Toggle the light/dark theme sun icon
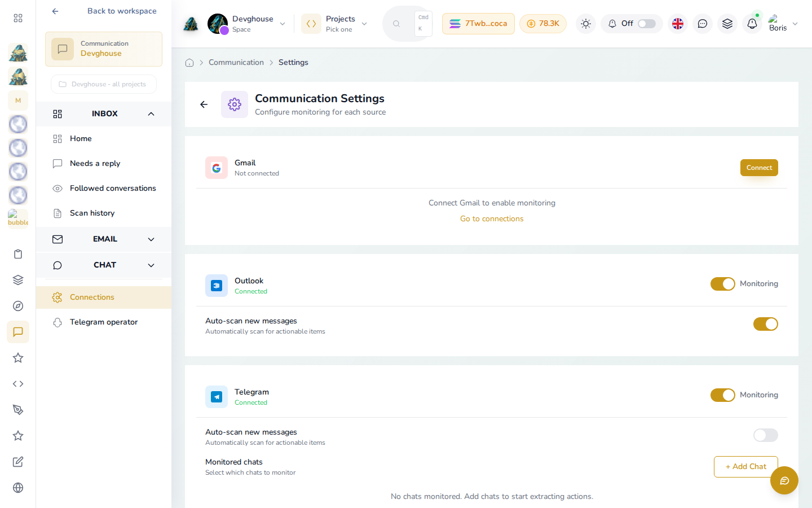Viewport: 812px width, 508px height. pyautogui.click(x=586, y=24)
